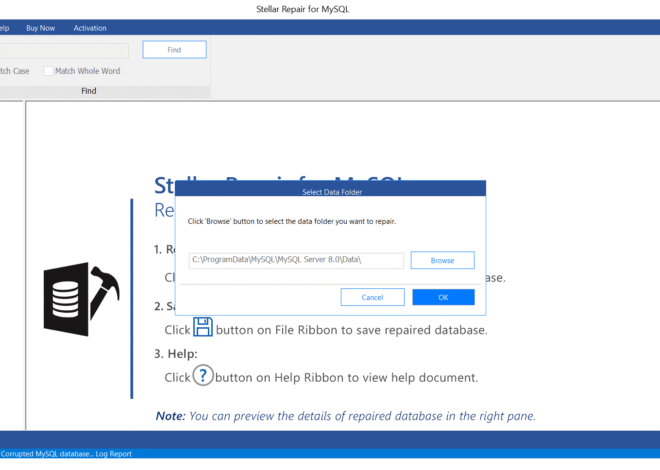
Task: Open the Activation menu
Action: 90,28
